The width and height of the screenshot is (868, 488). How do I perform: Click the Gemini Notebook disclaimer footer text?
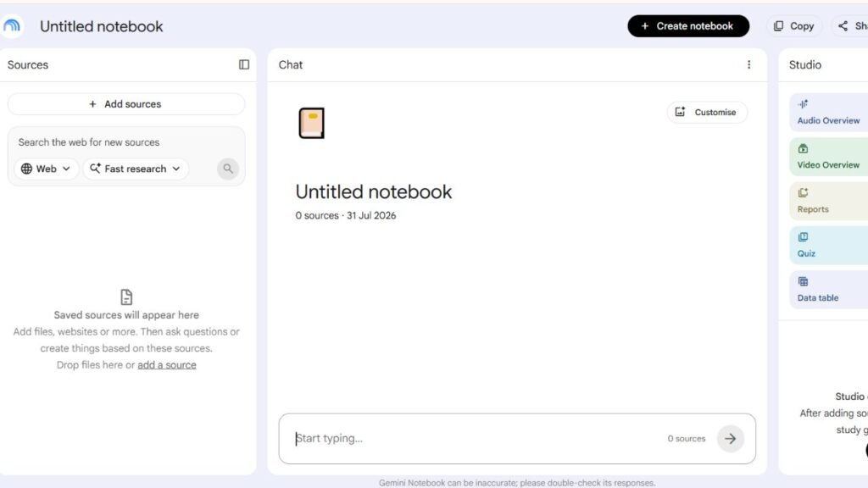pos(517,483)
